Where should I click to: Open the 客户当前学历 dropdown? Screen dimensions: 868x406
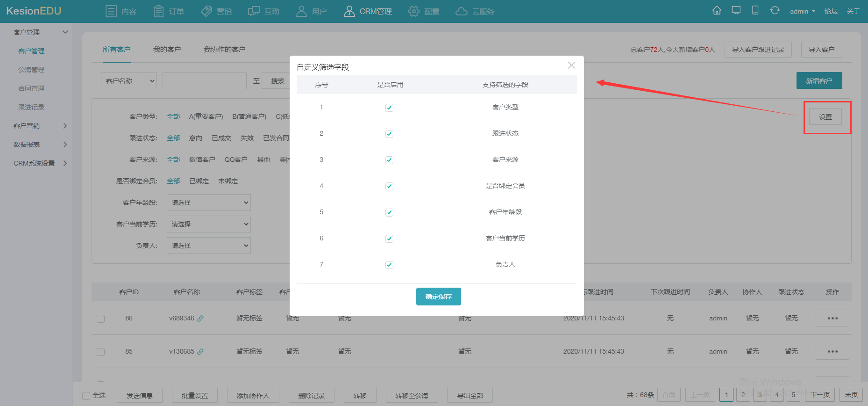(209, 224)
